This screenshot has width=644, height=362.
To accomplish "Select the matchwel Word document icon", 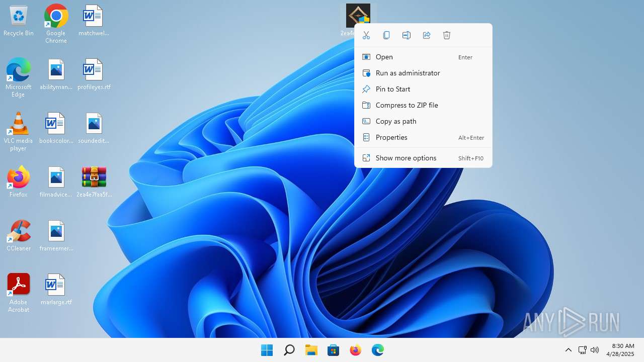I will [x=94, y=21].
